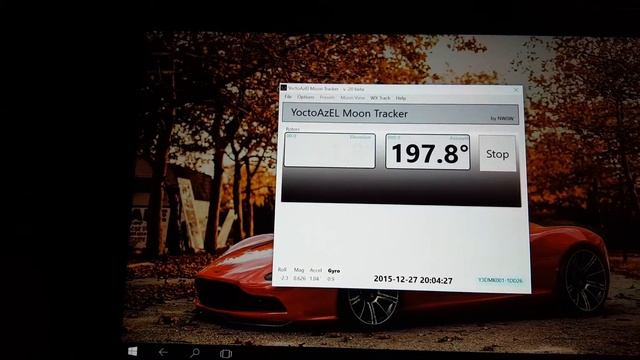Click the Mag sensor label
Viewport: 640px width, 360px height.
click(299, 270)
